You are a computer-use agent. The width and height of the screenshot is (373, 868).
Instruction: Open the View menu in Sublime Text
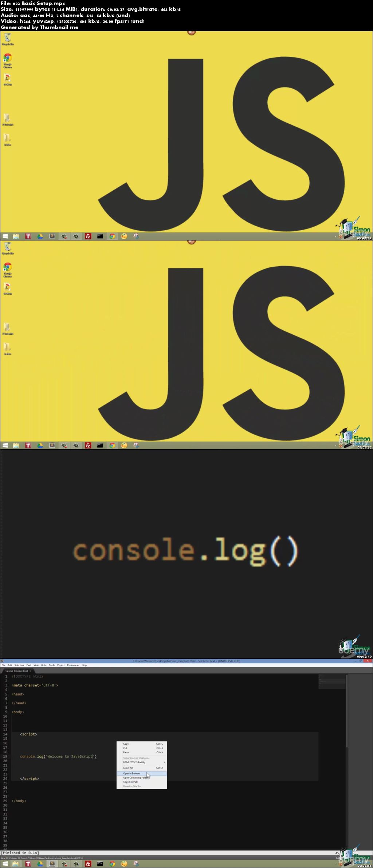pyautogui.click(x=36, y=665)
